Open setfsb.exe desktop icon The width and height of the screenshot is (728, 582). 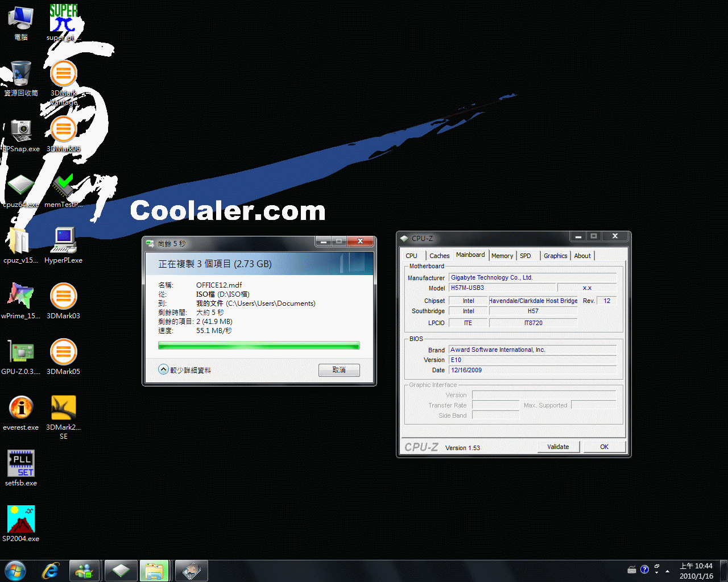(21, 468)
